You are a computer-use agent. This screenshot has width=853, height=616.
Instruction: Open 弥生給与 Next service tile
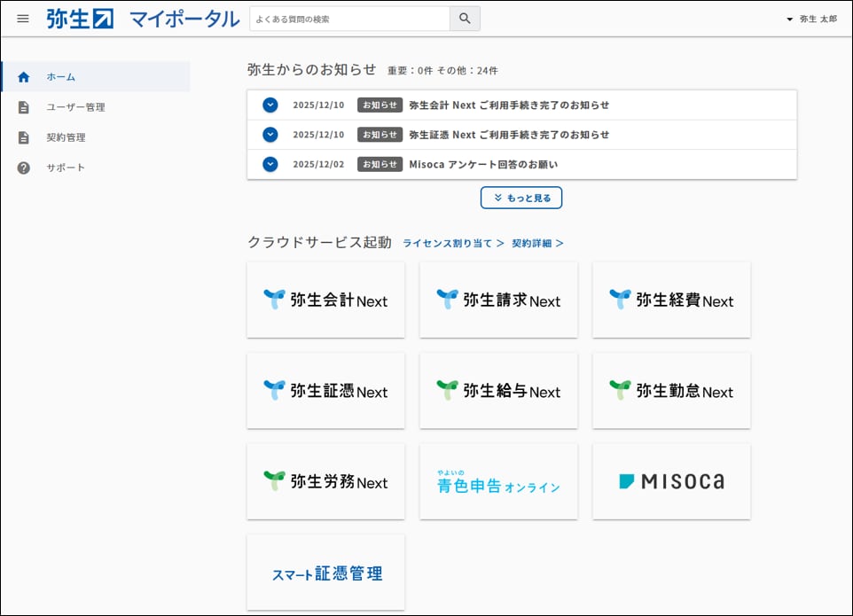[x=498, y=391]
